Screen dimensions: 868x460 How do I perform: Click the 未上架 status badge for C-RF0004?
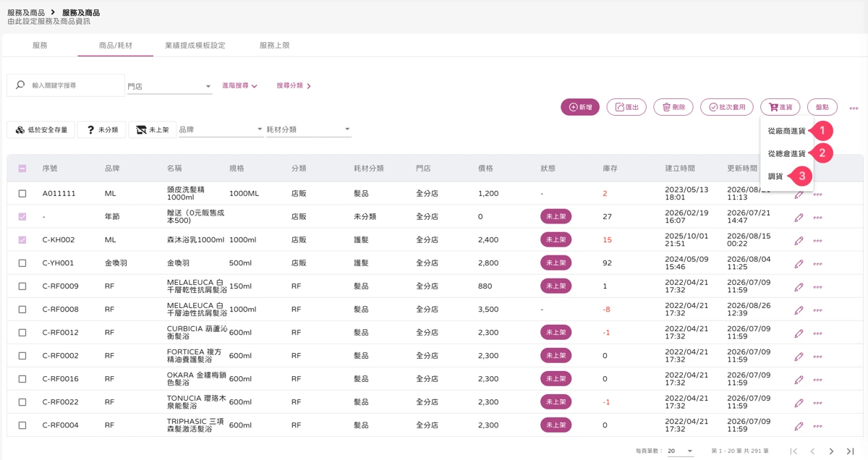tap(556, 425)
